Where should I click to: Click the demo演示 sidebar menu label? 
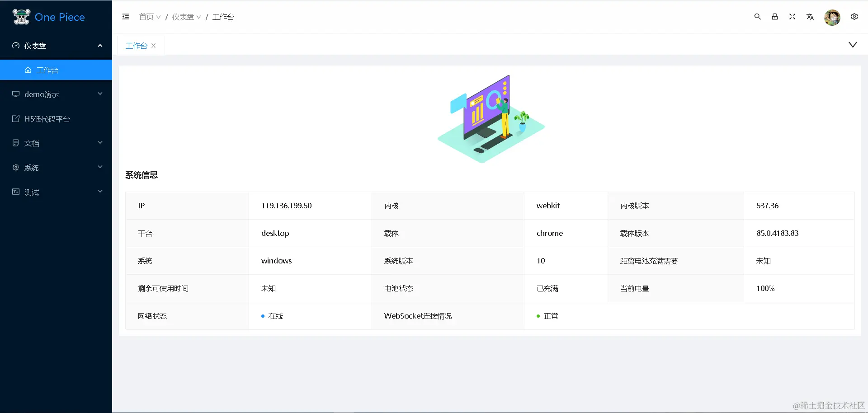click(42, 94)
